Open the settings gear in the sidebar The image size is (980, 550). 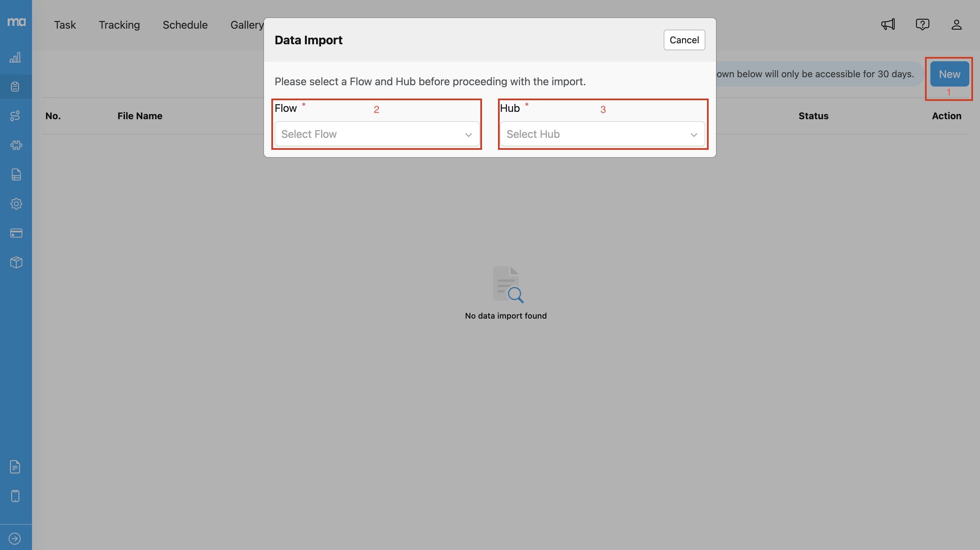[16, 203]
